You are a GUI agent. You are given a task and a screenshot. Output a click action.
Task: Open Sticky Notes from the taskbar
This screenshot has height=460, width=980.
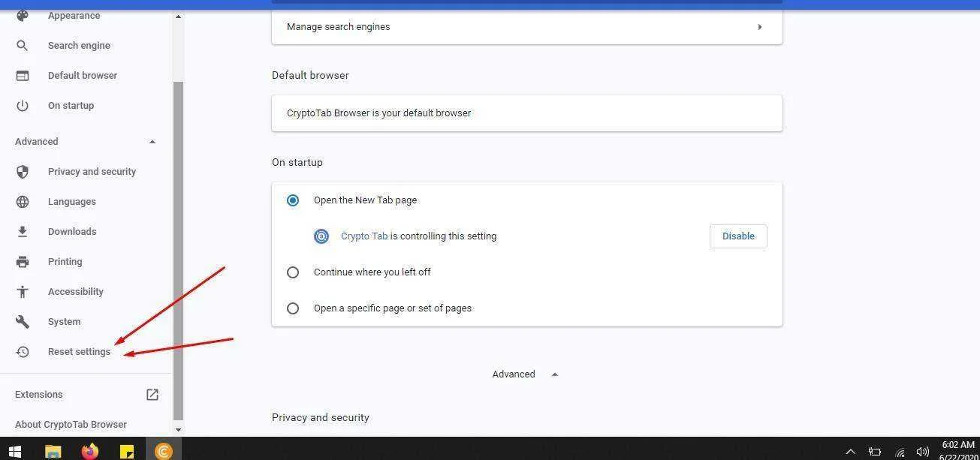(x=126, y=451)
